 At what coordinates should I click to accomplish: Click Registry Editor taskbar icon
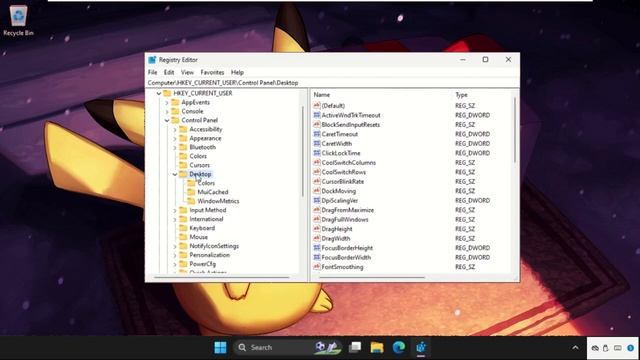[x=421, y=347]
